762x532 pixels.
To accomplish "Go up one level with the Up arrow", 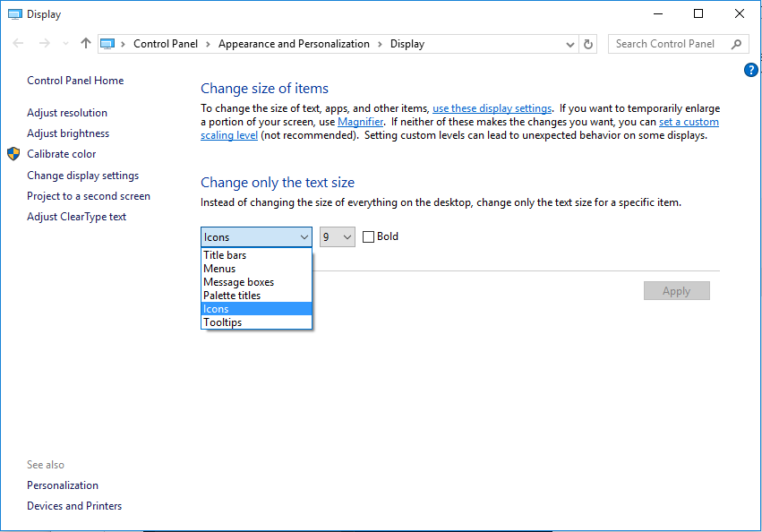I will [x=86, y=43].
